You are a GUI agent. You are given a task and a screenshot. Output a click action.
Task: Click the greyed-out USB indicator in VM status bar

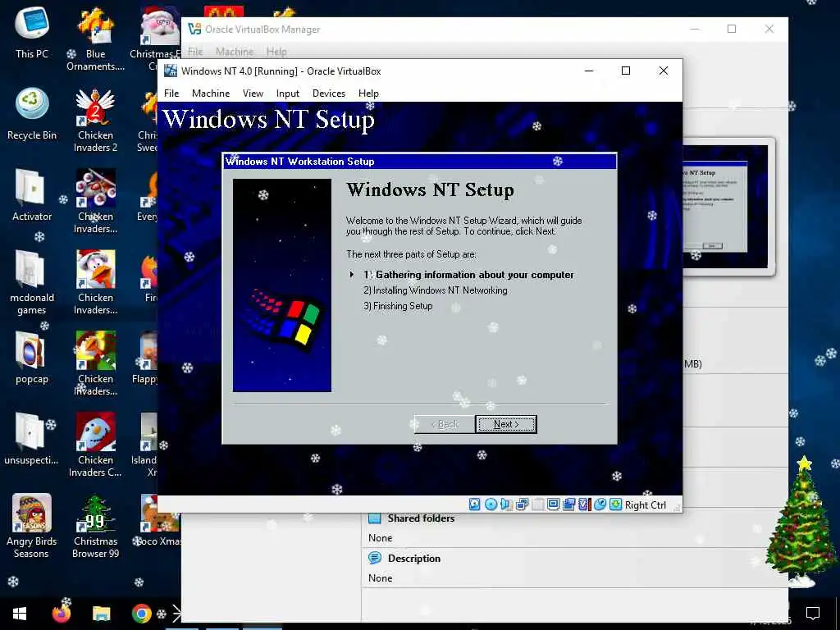click(538, 504)
